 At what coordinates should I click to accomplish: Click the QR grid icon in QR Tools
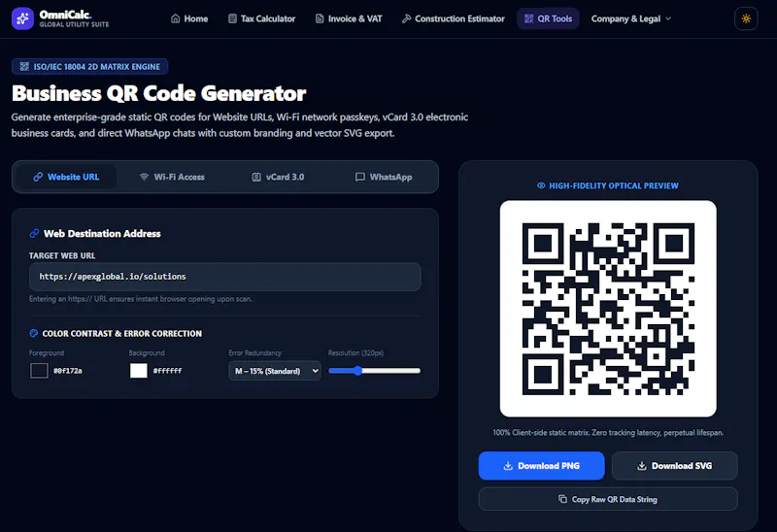pyautogui.click(x=528, y=18)
